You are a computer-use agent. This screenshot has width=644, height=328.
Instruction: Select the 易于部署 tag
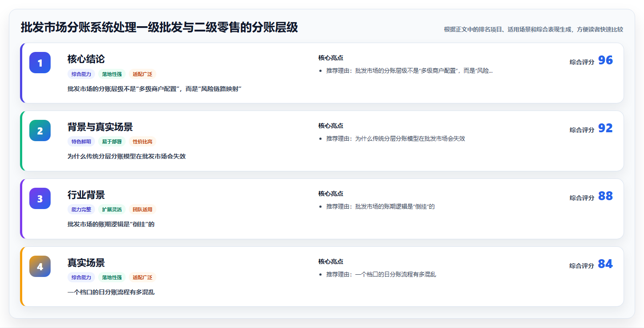[x=112, y=142]
